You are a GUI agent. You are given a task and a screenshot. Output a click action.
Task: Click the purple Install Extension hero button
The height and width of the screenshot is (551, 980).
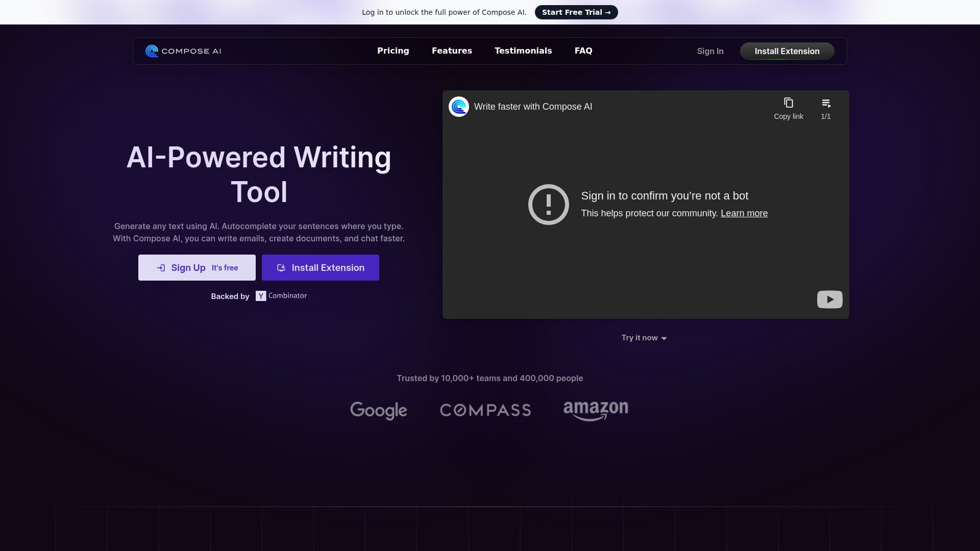pos(320,268)
